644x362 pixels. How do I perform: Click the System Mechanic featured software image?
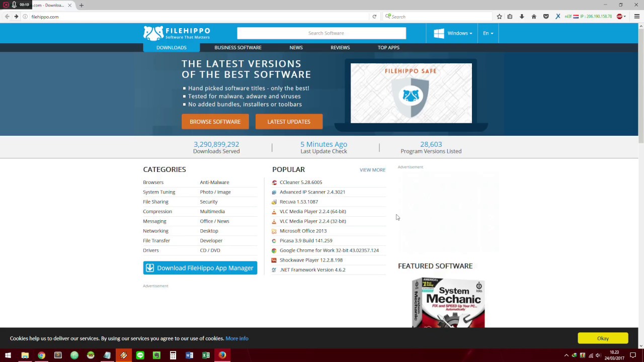coord(448,303)
